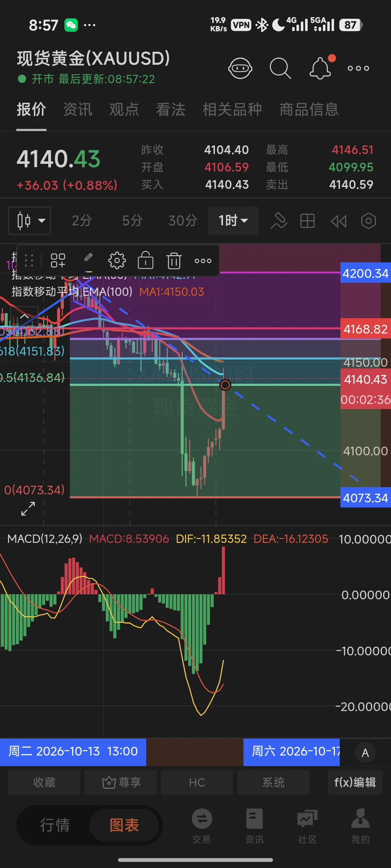Open the 我的 profile tab

(360, 826)
